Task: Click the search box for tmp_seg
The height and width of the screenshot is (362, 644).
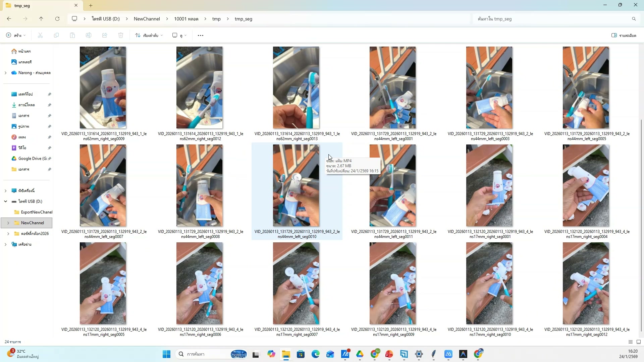Action: [x=553, y=19]
